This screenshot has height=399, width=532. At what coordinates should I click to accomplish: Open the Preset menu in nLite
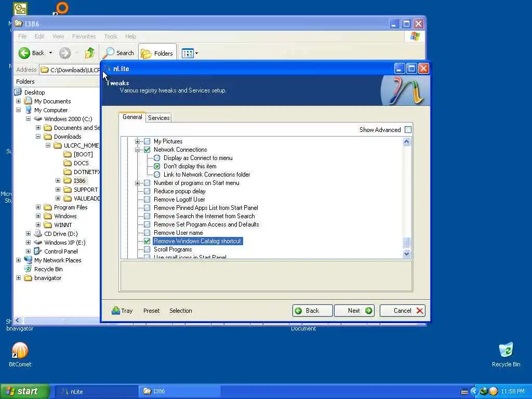[151, 311]
